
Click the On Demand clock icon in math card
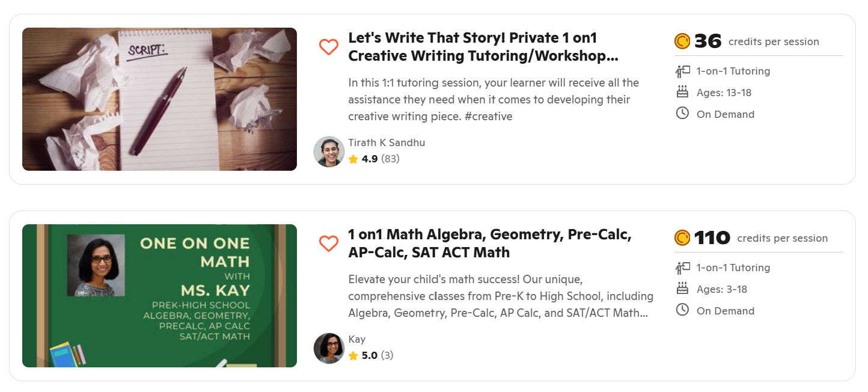[682, 310]
